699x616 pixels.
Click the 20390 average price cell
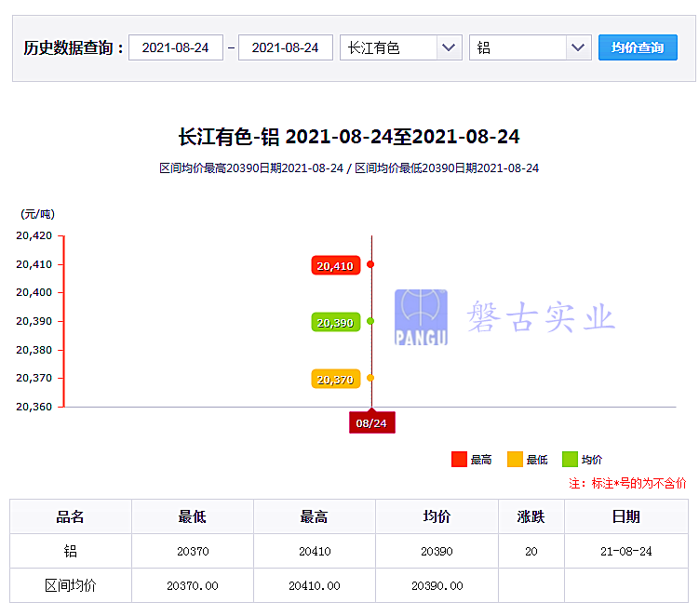[x=437, y=551]
